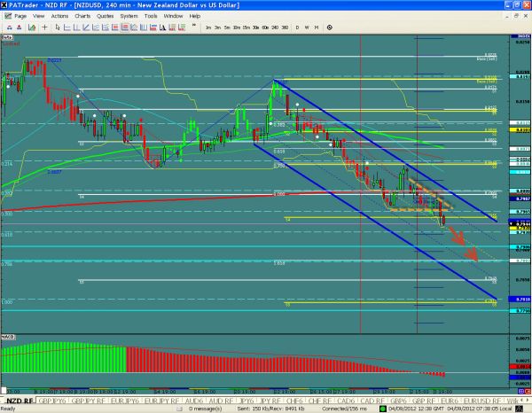This screenshot has width=532, height=413.
Task: Switch chart to 1m timeframe
Action: coord(207,28)
